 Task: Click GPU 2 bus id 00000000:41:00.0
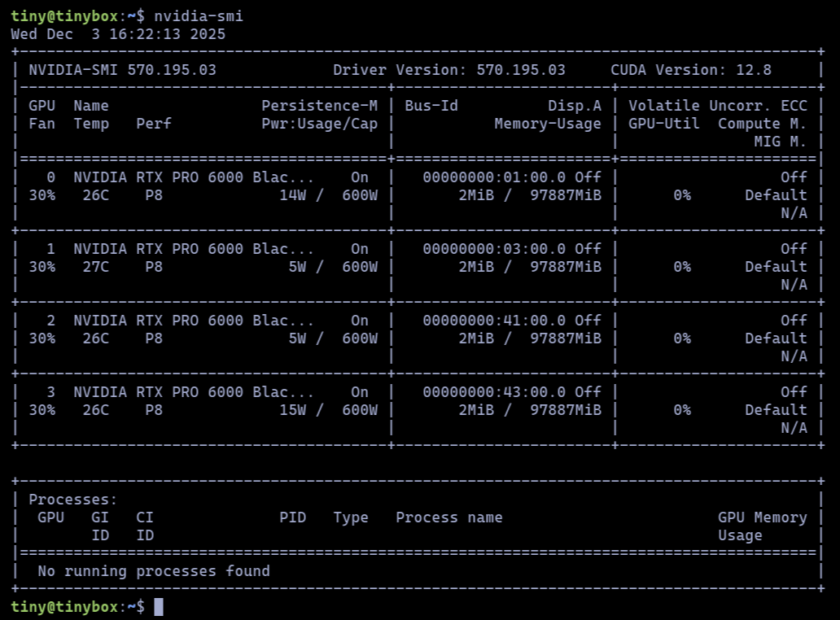click(494, 321)
